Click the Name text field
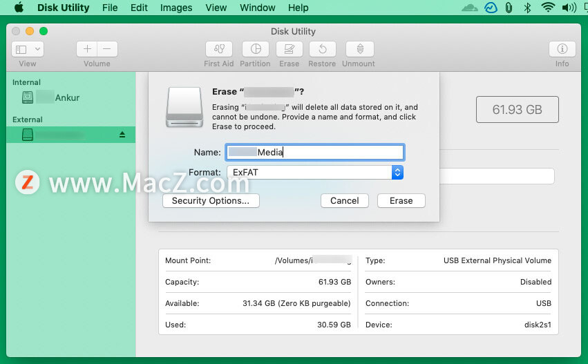 (x=314, y=152)
